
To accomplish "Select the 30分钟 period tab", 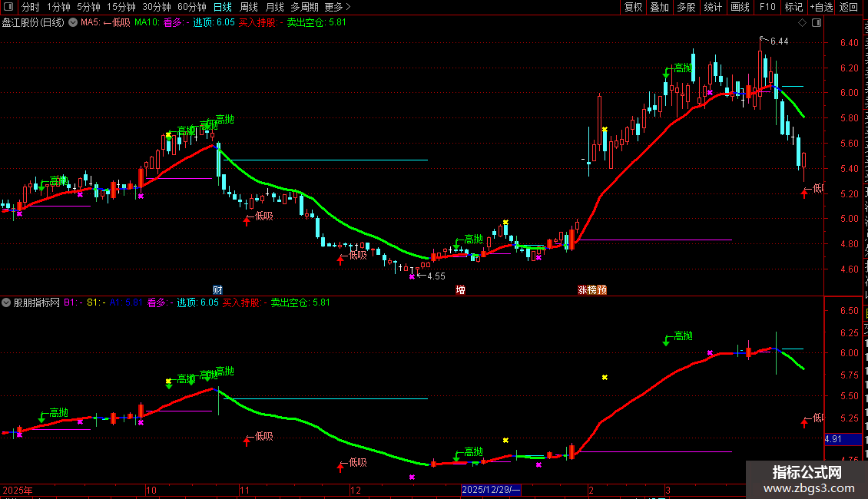I will tap(156, 7).
